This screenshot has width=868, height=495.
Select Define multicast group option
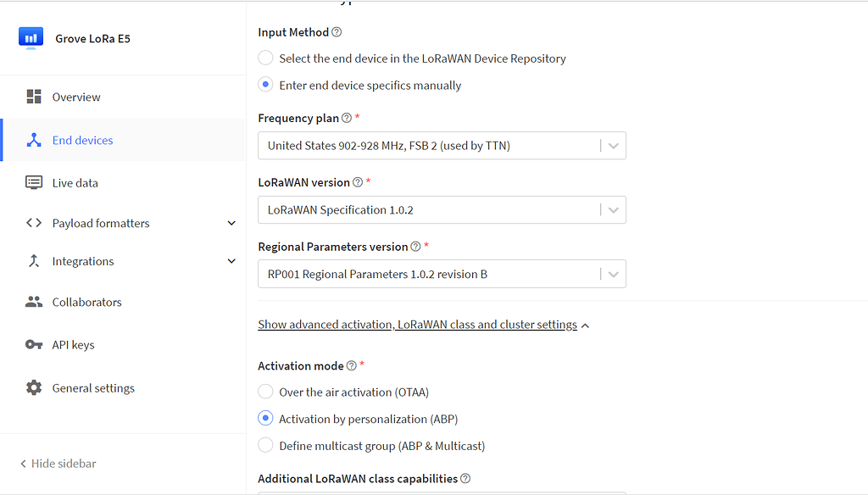[264, 445]
